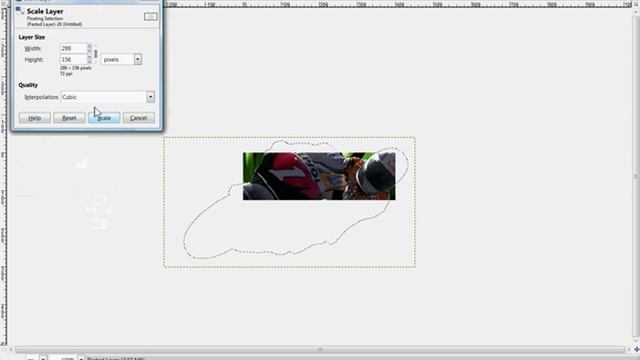This screenshot has height=360, width=640.
Task: Click the small button in the Scale Layer header
Action: coord(151,17)
